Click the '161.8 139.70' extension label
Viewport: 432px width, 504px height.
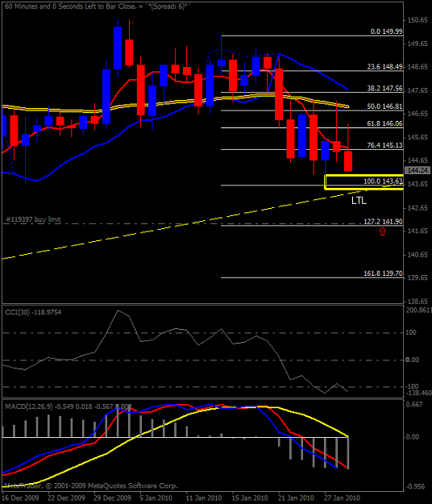pos(383,273)
